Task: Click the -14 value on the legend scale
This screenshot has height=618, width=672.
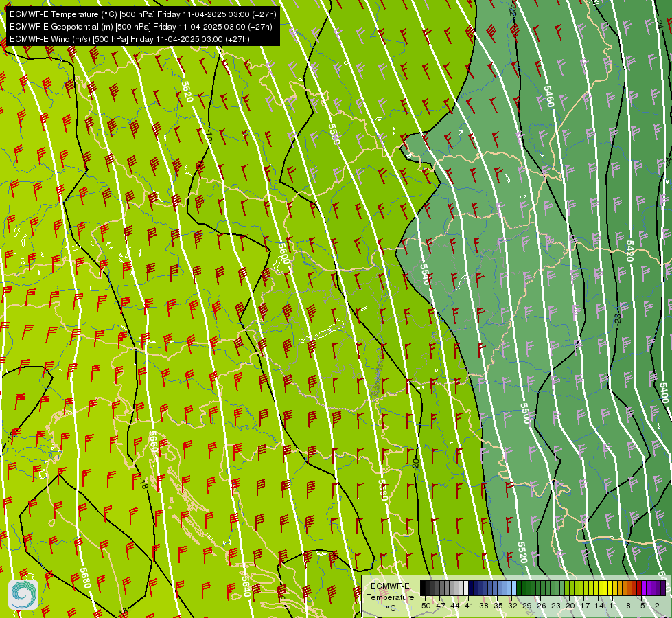Action: (x=599, y=606)
